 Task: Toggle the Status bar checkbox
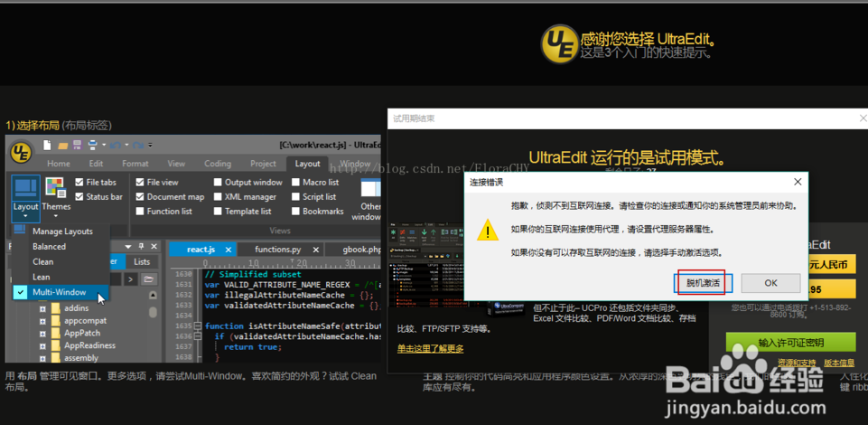tap(79, 196)
